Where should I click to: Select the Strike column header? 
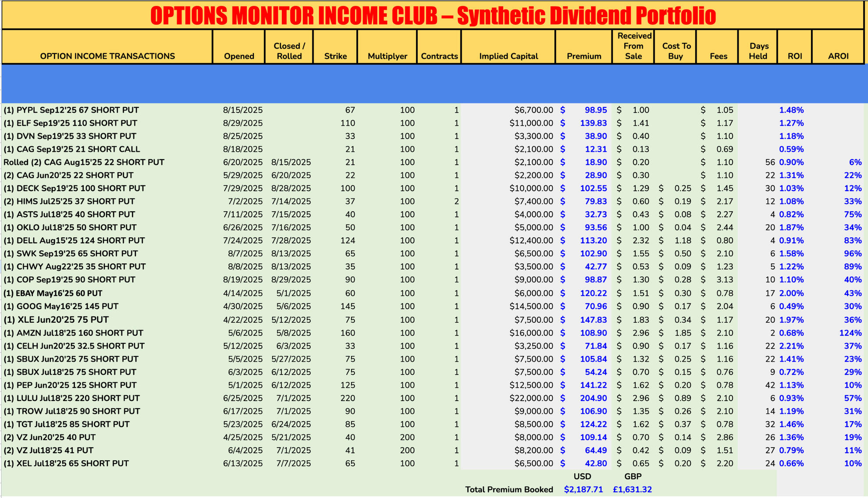335,56
